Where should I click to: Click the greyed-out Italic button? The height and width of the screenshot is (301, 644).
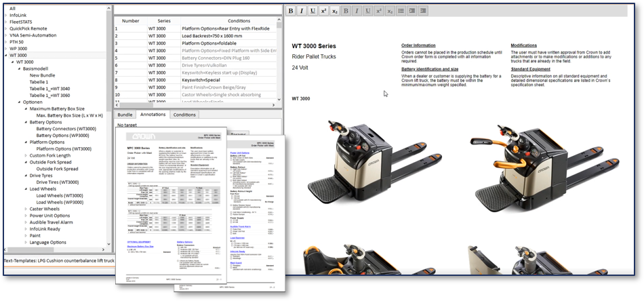point(357,11)
